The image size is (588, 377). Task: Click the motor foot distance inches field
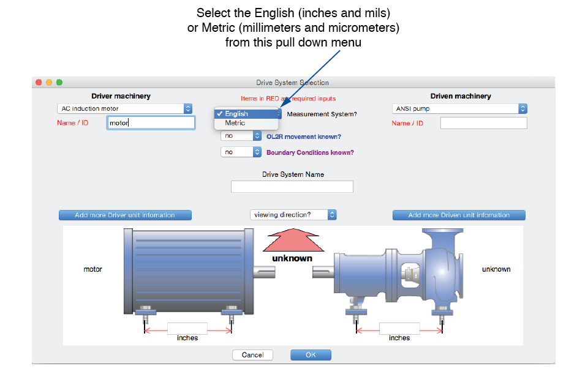[187, 328]
